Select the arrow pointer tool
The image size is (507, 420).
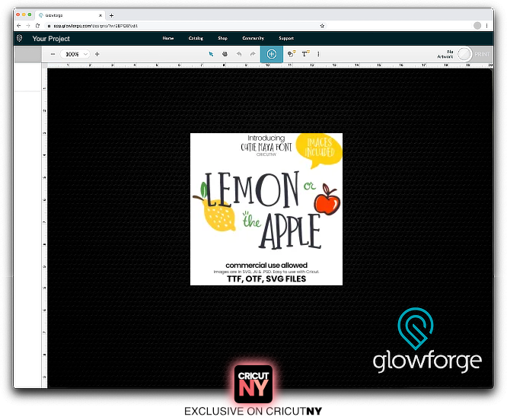click(211, 54)
